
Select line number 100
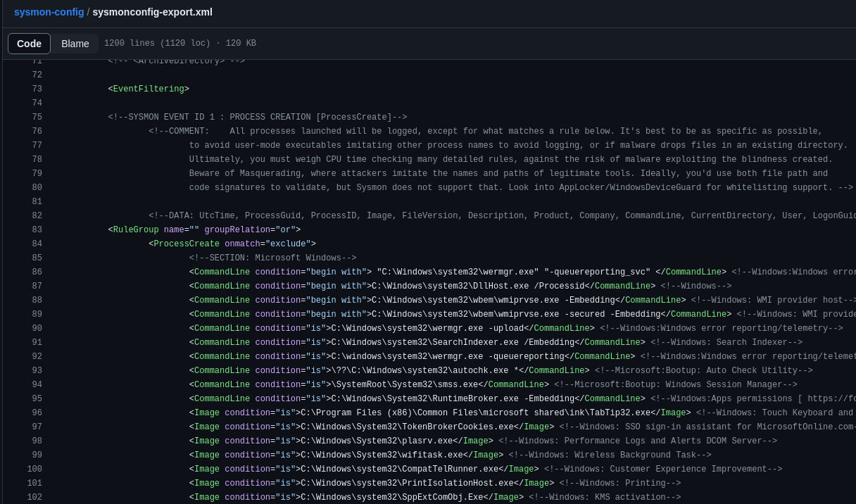pyautogui.click(x=34, y=470)
